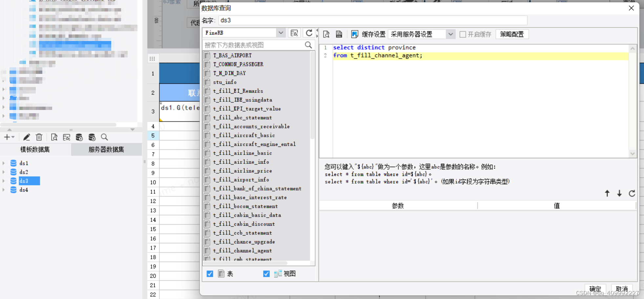Open the 采用服务器设置 dropdown

coord(450,34)
